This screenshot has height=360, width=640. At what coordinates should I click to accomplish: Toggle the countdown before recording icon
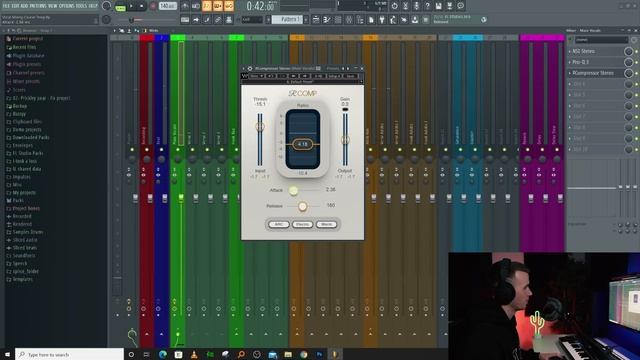click(x=207, y=6)
